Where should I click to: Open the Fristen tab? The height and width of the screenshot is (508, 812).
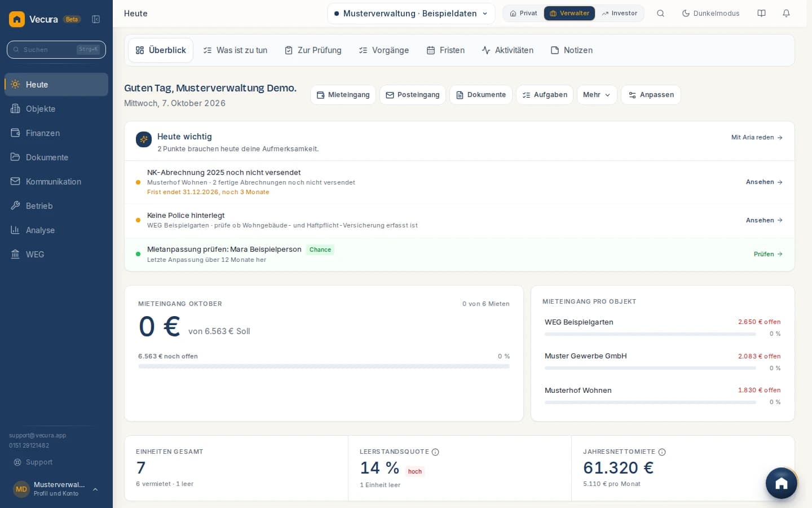click(x=445, y=50)
